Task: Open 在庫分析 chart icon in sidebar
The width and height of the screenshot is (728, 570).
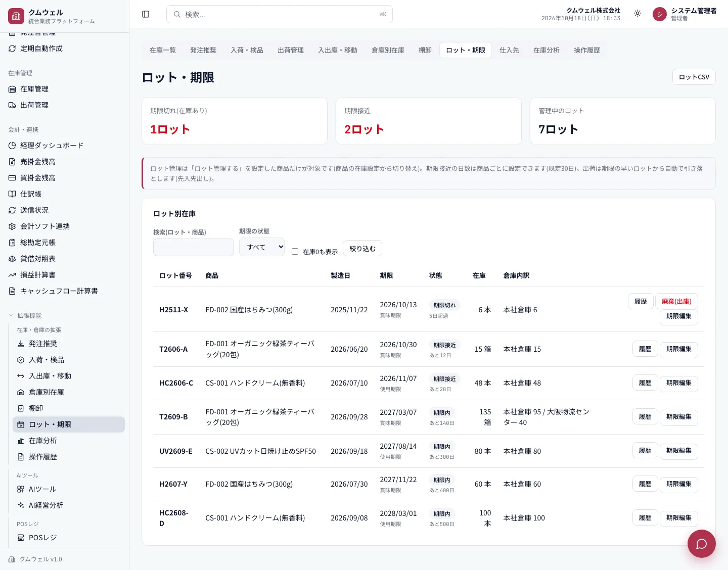Action: (21, 441)
